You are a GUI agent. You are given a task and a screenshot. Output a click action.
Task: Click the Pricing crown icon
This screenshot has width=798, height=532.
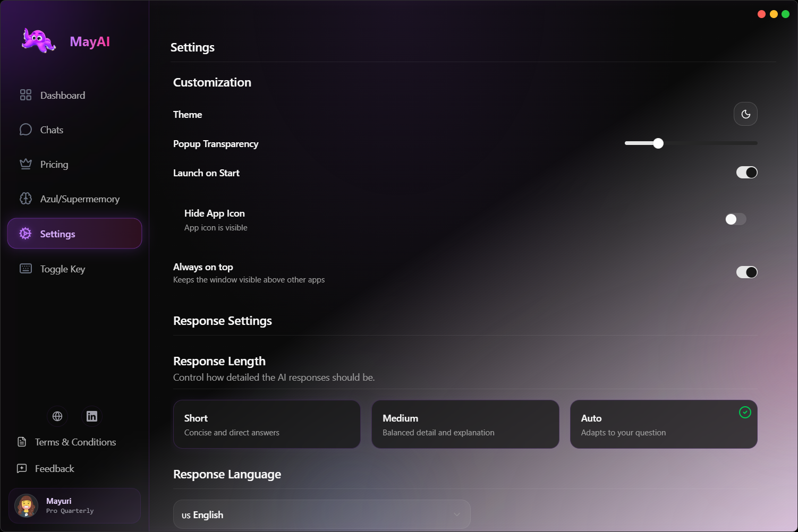coord(26,164)
